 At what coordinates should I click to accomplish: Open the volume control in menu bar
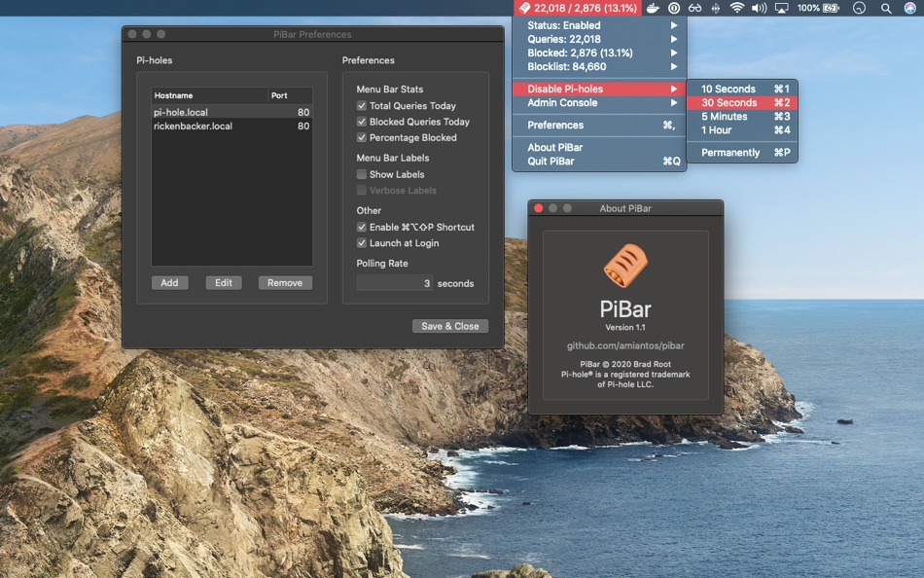pyautogui.click(x=759, y=8)
